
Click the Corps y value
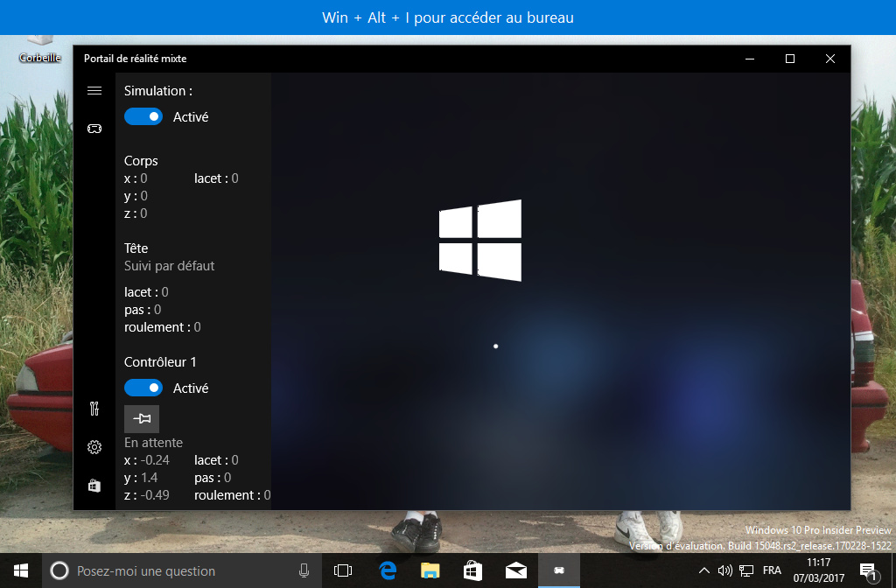click(143, 196)
